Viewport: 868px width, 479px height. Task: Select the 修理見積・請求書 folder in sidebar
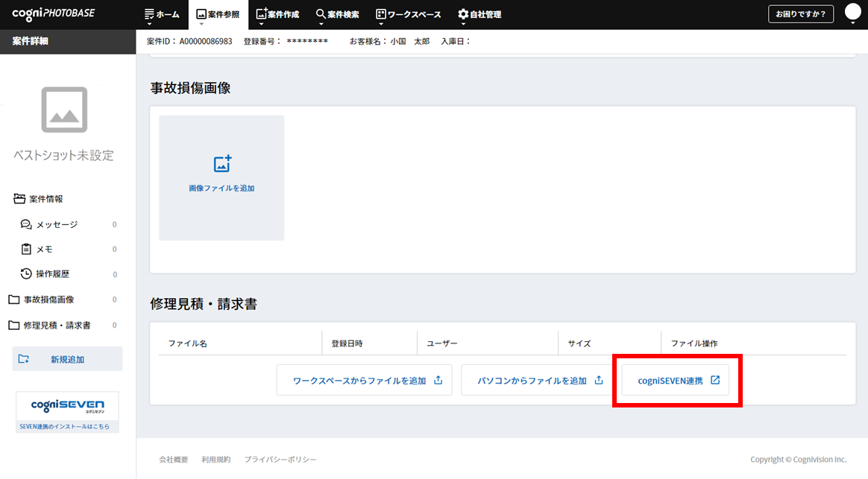coord(57,326)
